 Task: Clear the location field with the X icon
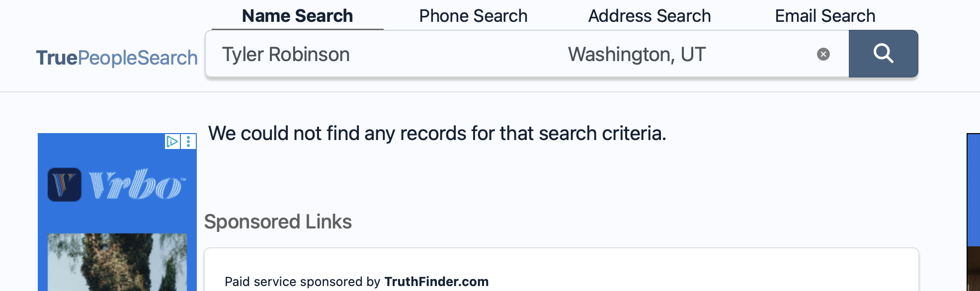[x=823, y=54]
